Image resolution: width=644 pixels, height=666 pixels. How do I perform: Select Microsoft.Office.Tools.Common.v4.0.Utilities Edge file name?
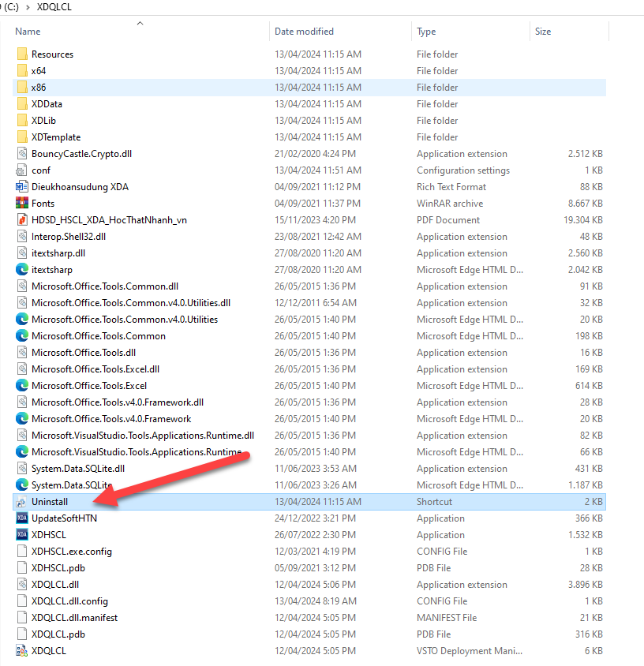pos(125,320)
